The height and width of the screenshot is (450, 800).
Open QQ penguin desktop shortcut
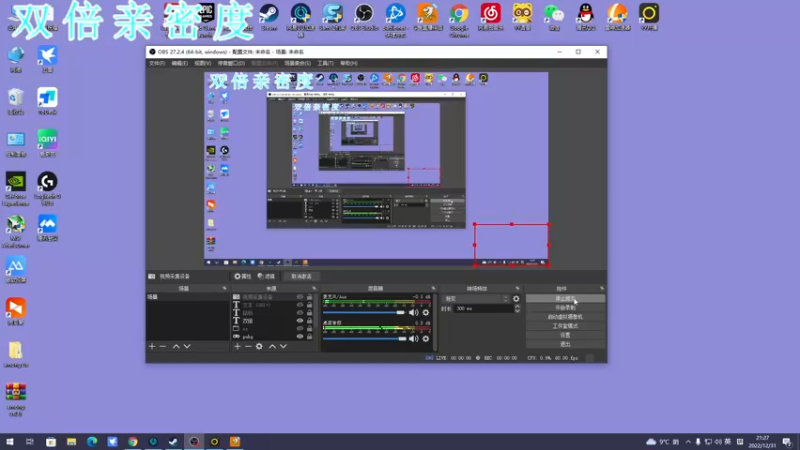click(x=585, y=17)
